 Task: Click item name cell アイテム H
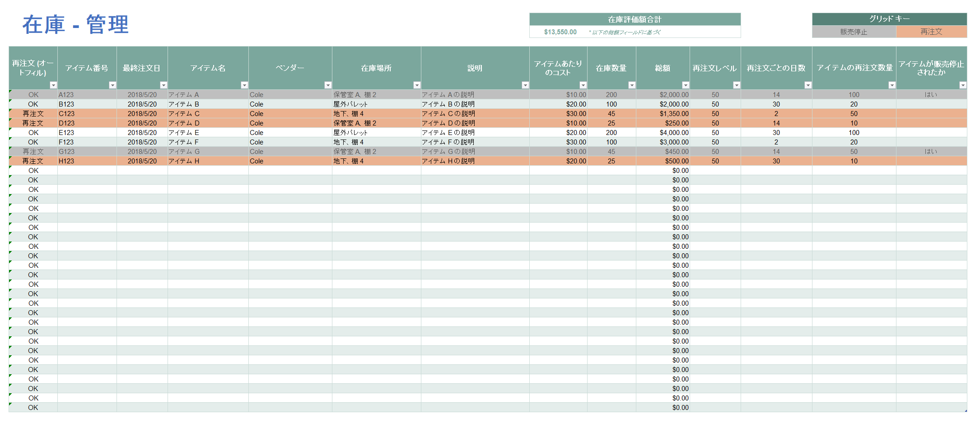tap(208, 161)
